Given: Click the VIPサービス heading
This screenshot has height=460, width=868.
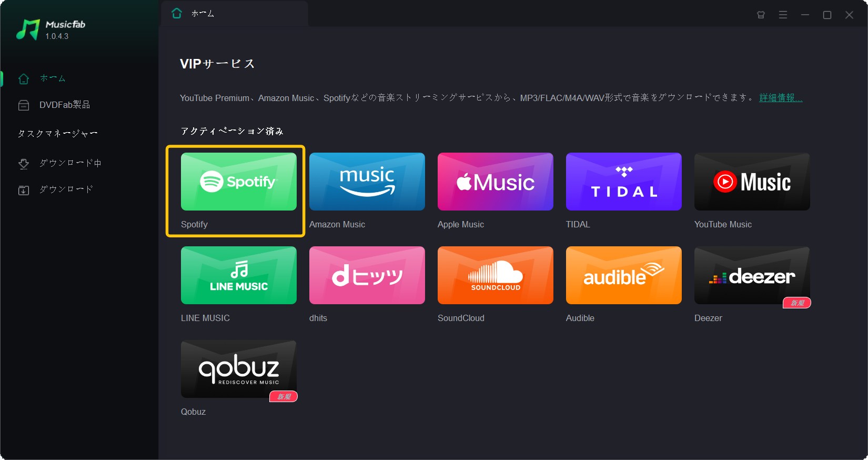Looking at the screenshot, I should (217, 64).
